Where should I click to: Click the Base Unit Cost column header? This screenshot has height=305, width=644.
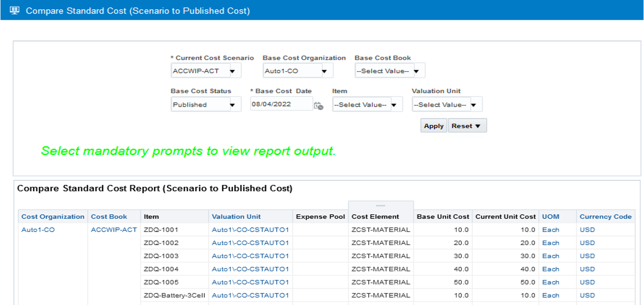tap(443, 217)
